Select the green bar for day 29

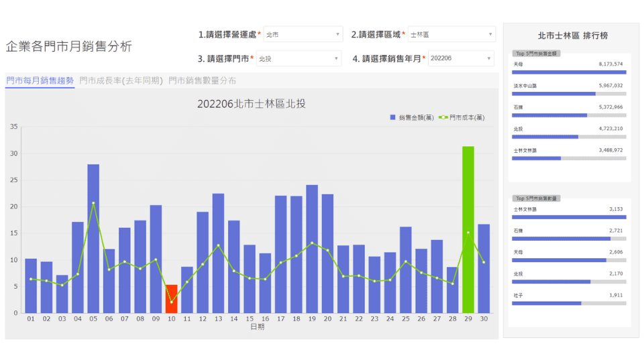(468, 230)
